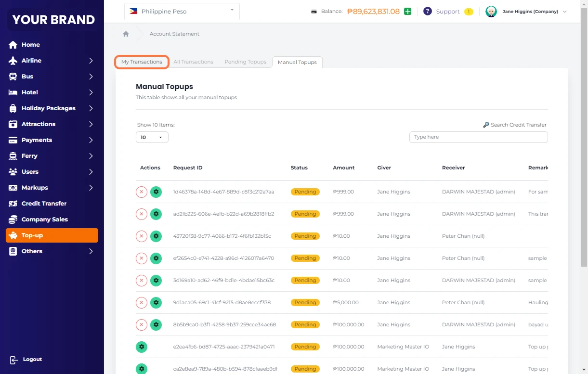Expand the Jane Higgins account menu
588x374 pixels.
(564, 12)
